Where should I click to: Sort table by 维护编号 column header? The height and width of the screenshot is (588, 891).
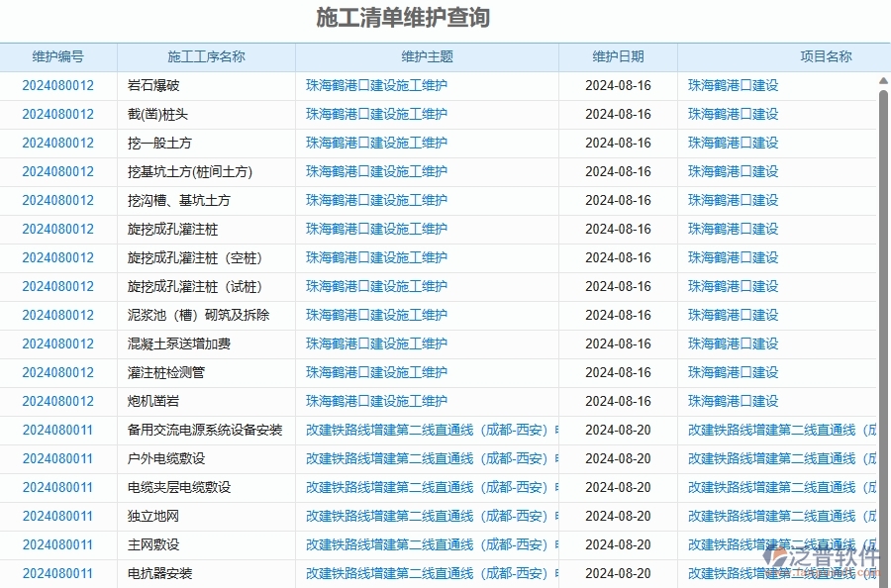pos(56,56)
